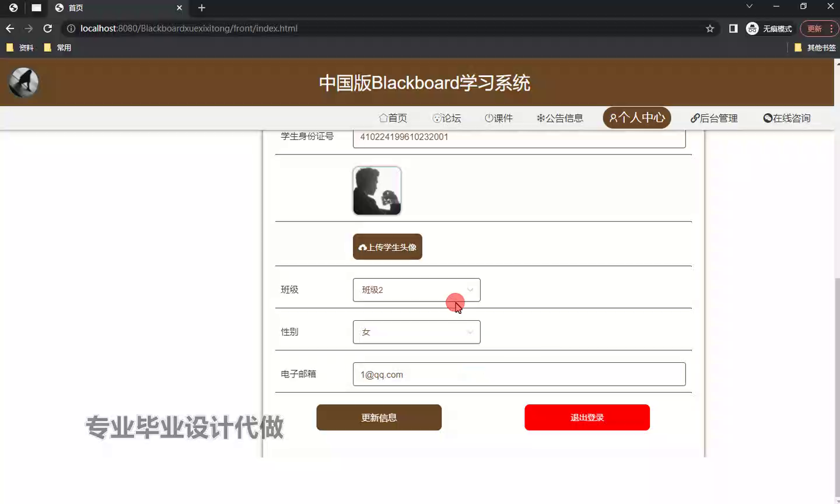Click browser back arrow
Viewport: 840px width, 504px height.
10,28
